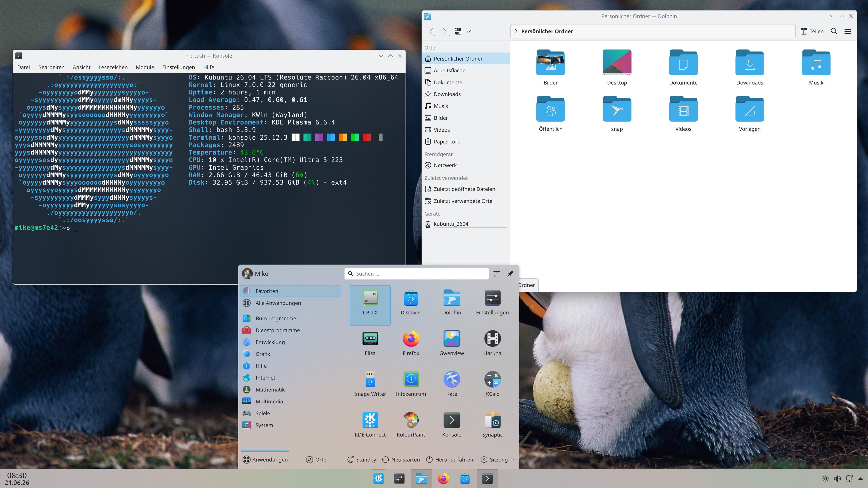The height and width of the screenshot is (488, 868).
Task: Switch to the launcher Anwendungen tab
Action: [x=265, y=459]
